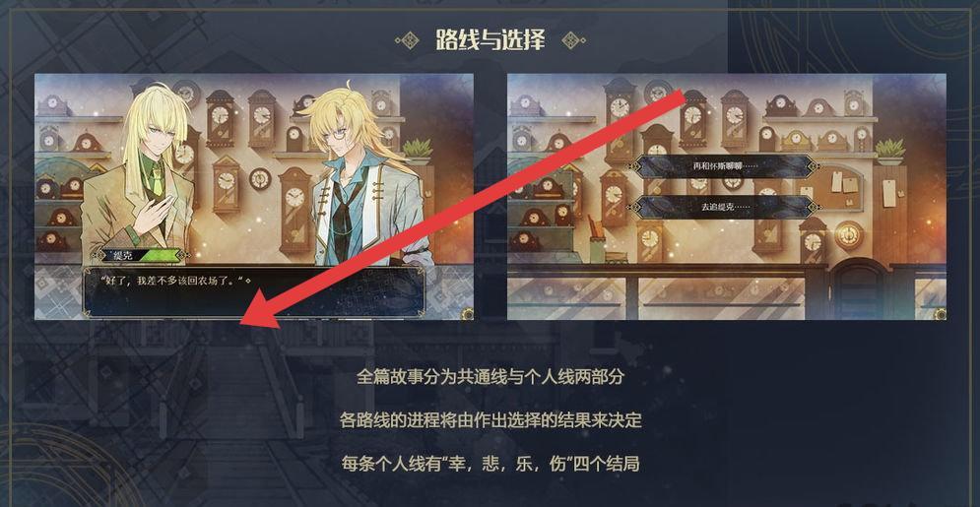Click the diamond ornament right of 路线与选择

tap(573, 40)
